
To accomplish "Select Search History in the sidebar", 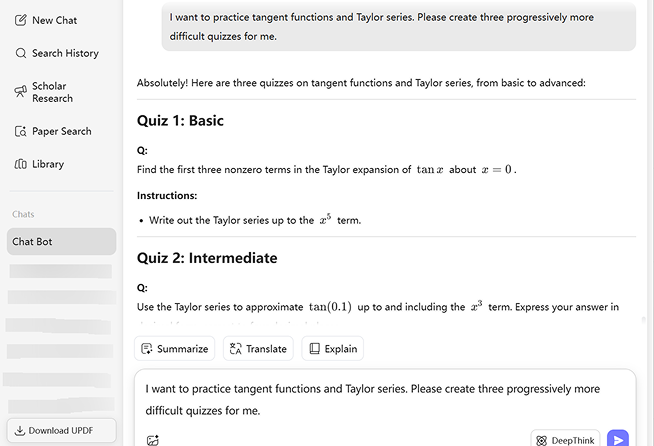I will point(65,53).
